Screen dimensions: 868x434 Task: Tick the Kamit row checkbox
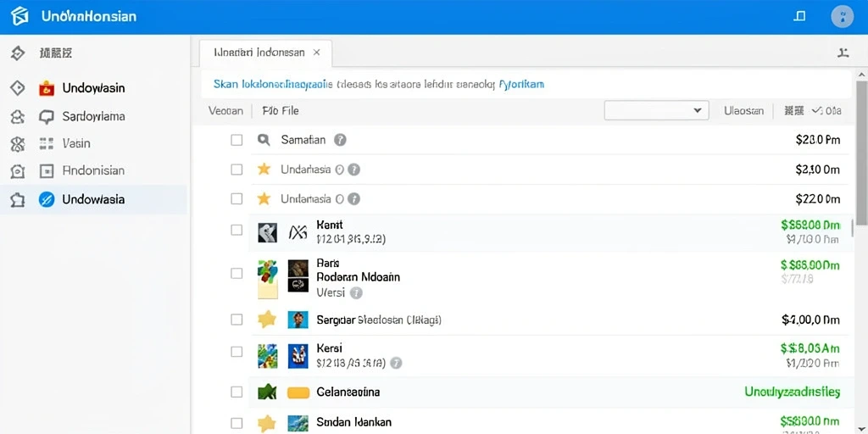[236, 230]
